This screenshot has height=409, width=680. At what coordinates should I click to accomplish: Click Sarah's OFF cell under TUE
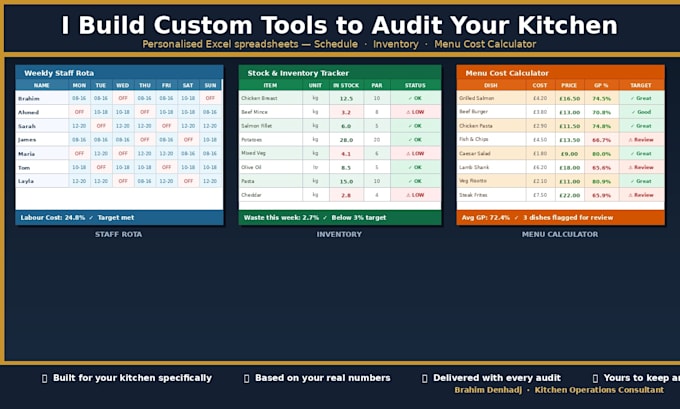(x=101, y=126)
